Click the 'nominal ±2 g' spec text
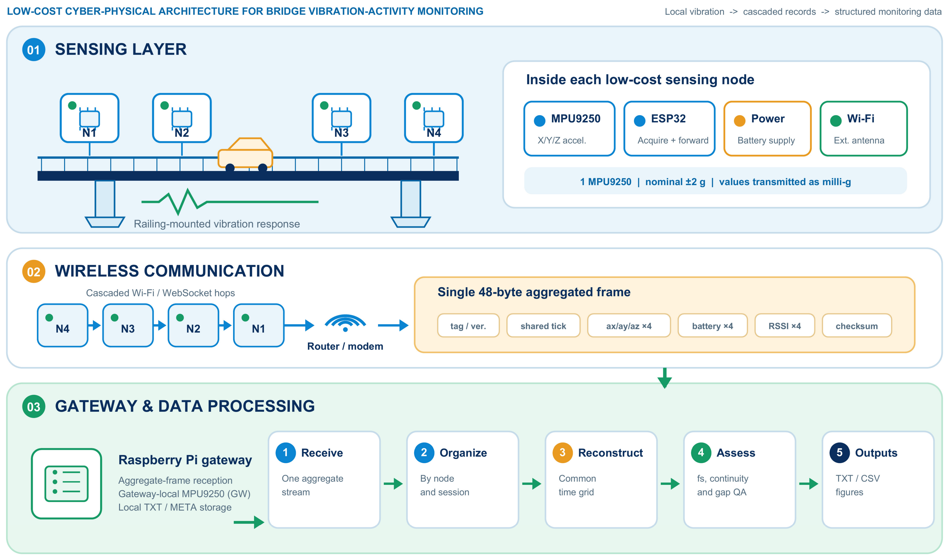Image resolution: width=949 pixels, height=560 pixels. click(x=675, y=182)
